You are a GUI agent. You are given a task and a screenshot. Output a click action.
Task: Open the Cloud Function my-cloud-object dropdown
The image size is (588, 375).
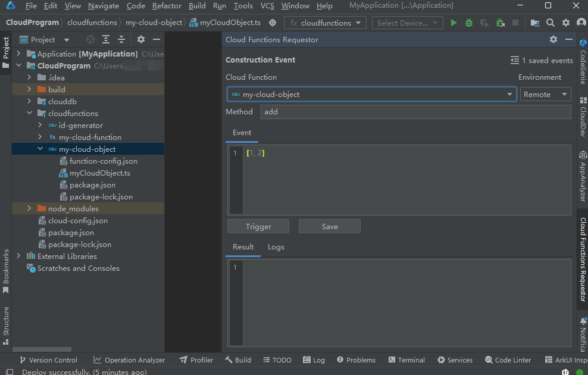[371, 94]
